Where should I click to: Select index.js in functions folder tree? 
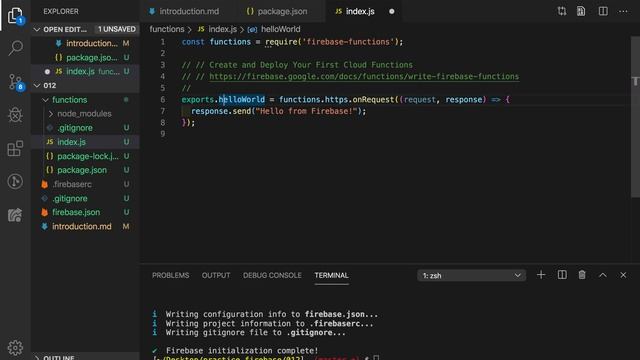pos(86,142)
